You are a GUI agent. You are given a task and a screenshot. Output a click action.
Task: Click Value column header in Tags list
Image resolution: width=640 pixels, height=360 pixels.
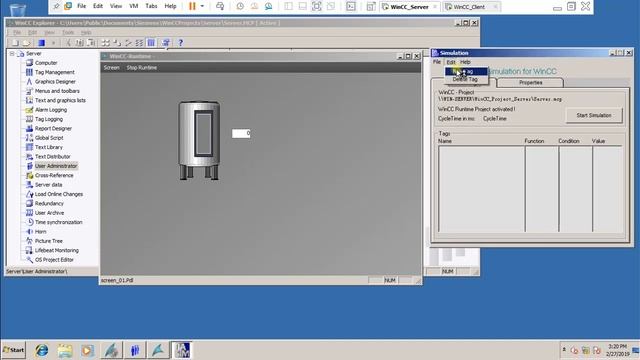click(x=598, y=141)
